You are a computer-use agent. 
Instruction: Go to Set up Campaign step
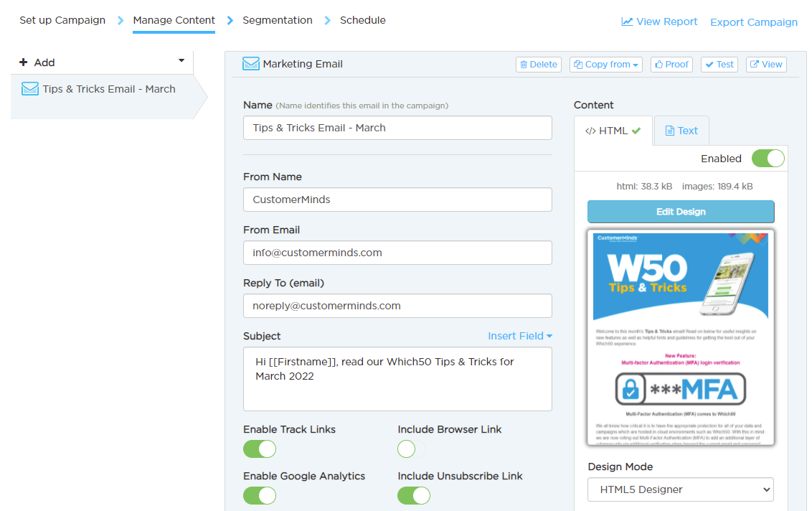62,20
